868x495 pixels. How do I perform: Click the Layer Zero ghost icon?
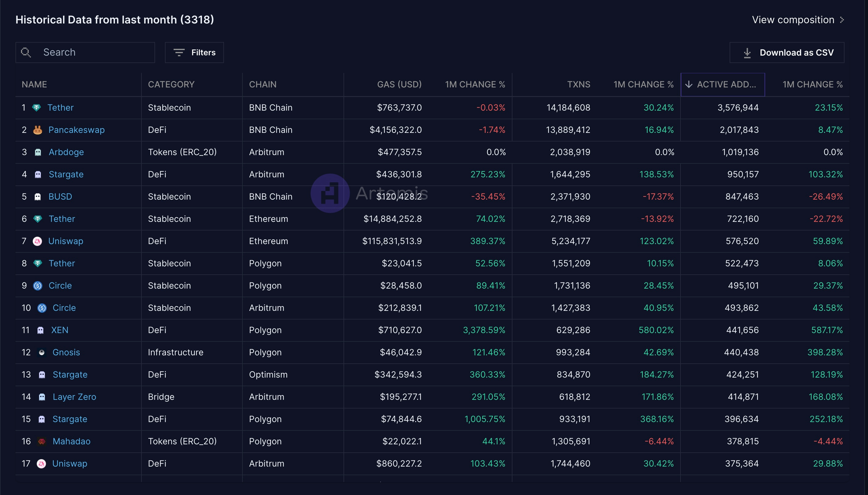pos(42,397)
